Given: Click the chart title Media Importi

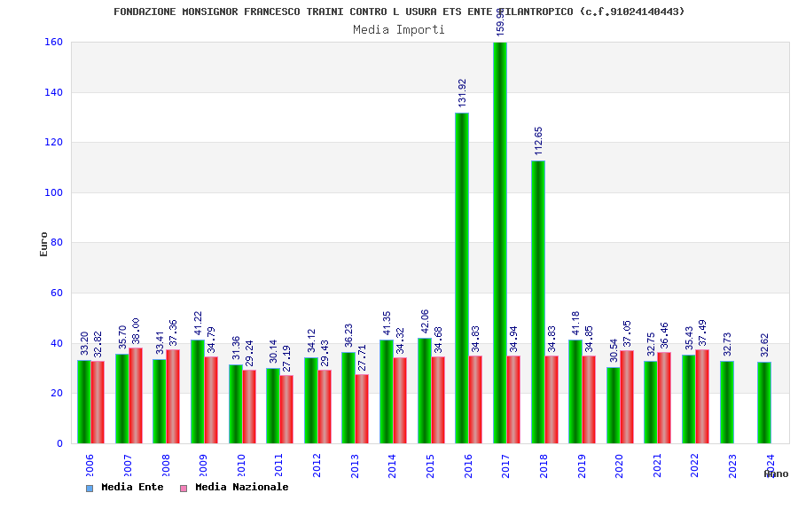Looking at the screenshot, I should (x=399, y=29).
